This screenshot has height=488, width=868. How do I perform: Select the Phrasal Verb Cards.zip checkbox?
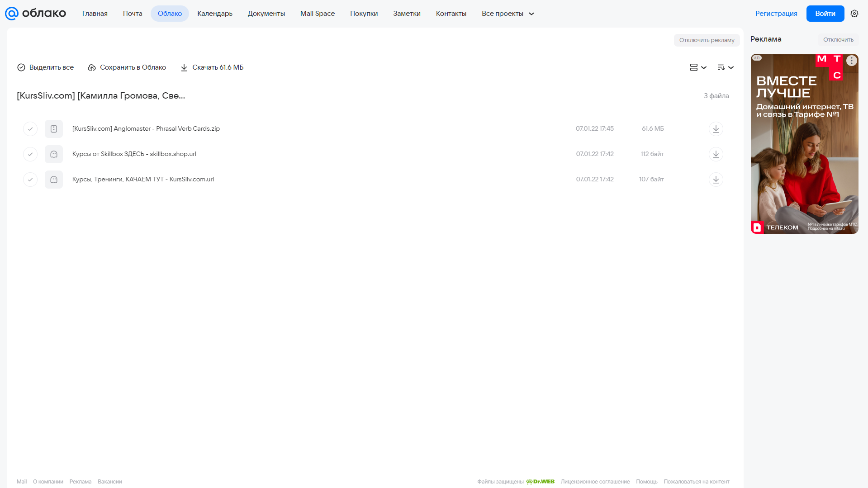pyautogui.click(x=30, y=129)
